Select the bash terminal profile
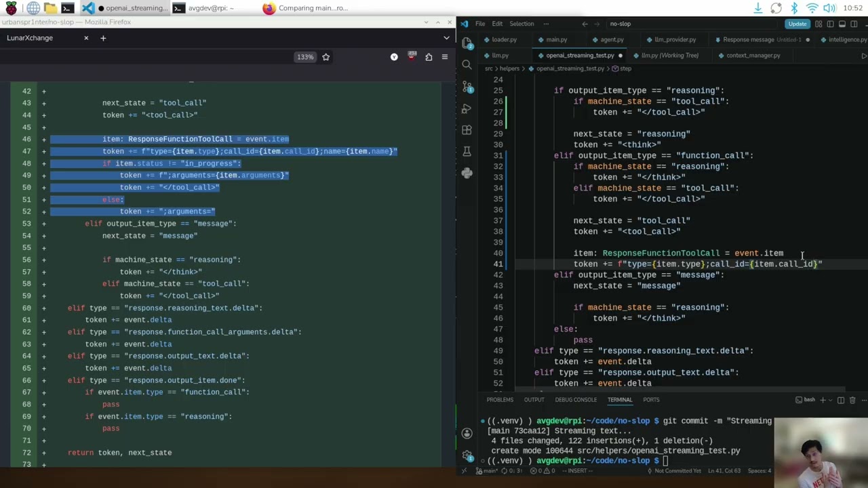 [x=806, y=400]
